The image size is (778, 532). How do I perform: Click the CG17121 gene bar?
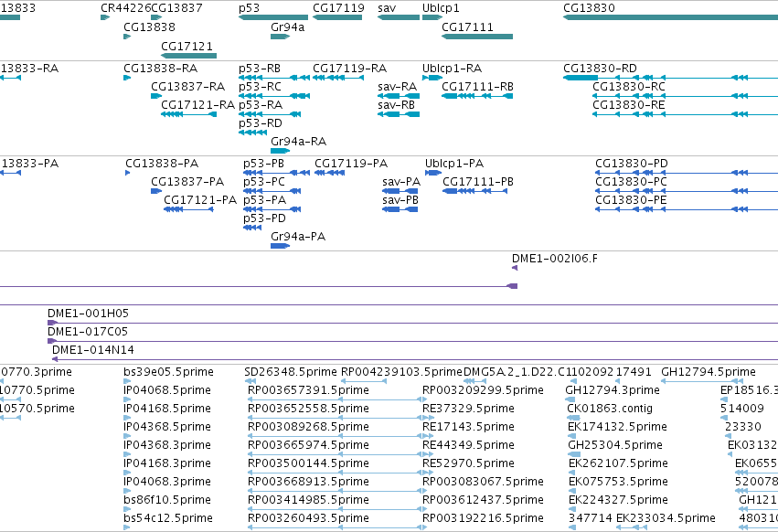coord(188,56)
